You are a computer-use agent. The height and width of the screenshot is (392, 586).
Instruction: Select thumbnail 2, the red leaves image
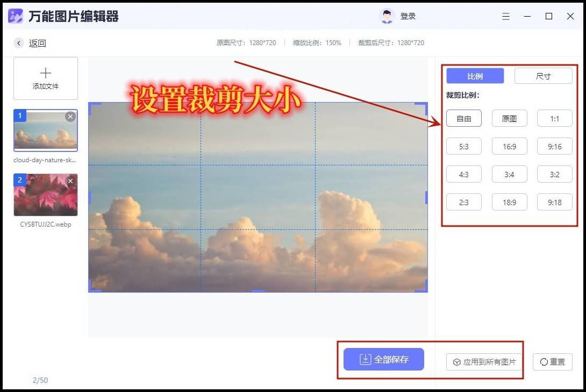click(46, 194)
